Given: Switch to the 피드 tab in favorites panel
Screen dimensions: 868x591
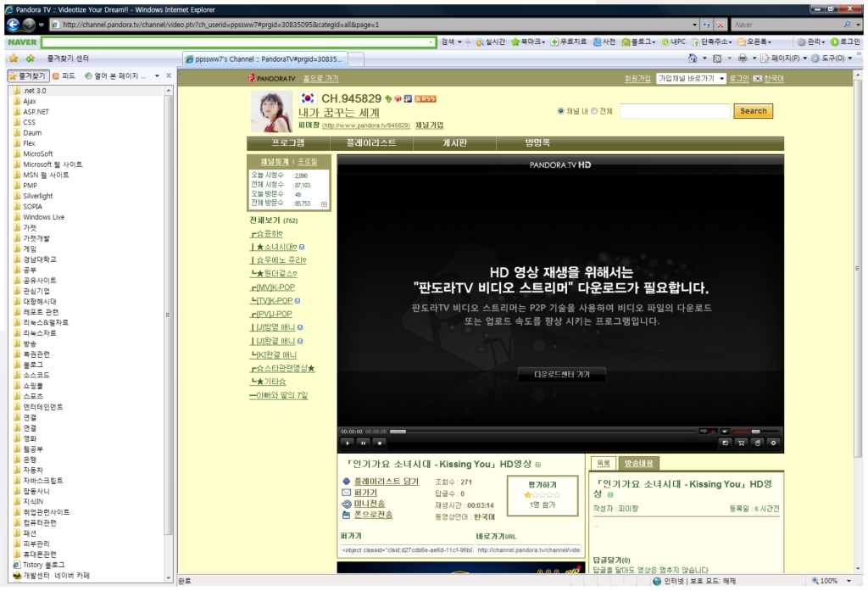Looking at the screenshot, I should click(x=64, y=75).
